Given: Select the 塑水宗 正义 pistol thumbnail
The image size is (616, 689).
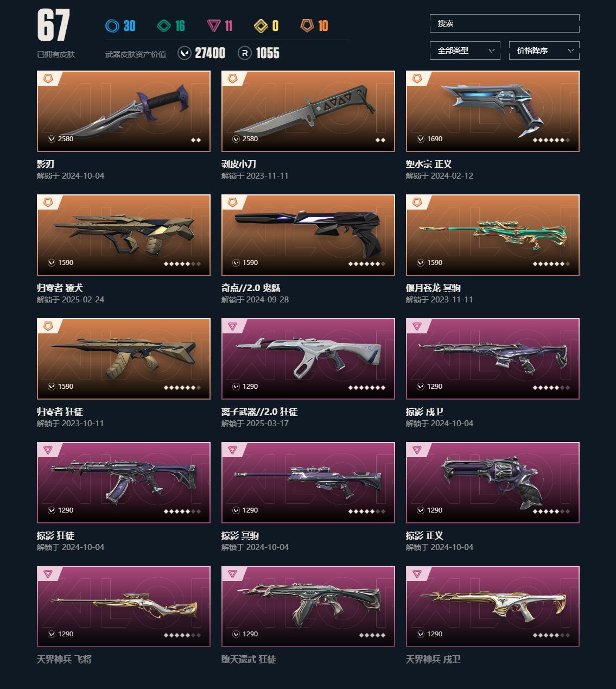Looking at the screenshot, I should pos(493,111).
